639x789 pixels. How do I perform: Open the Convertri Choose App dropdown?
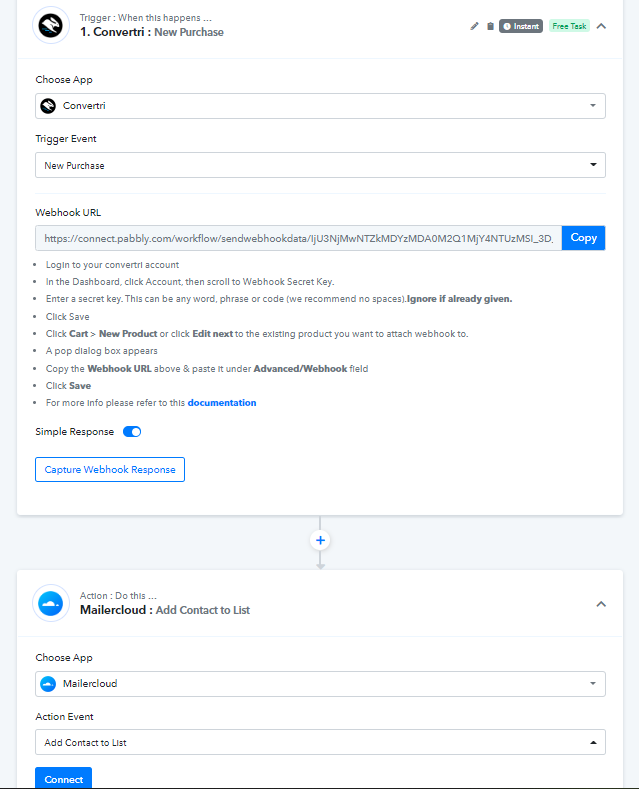point(320,106)
